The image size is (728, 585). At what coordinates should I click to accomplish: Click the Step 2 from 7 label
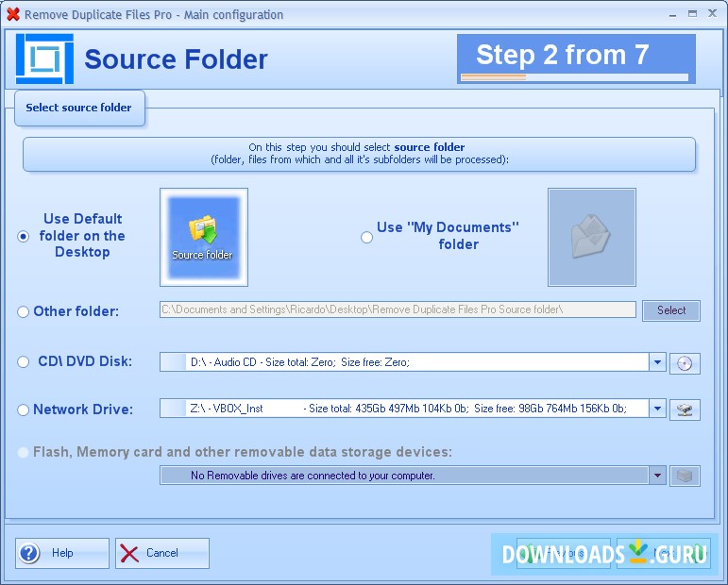point(562,55)
